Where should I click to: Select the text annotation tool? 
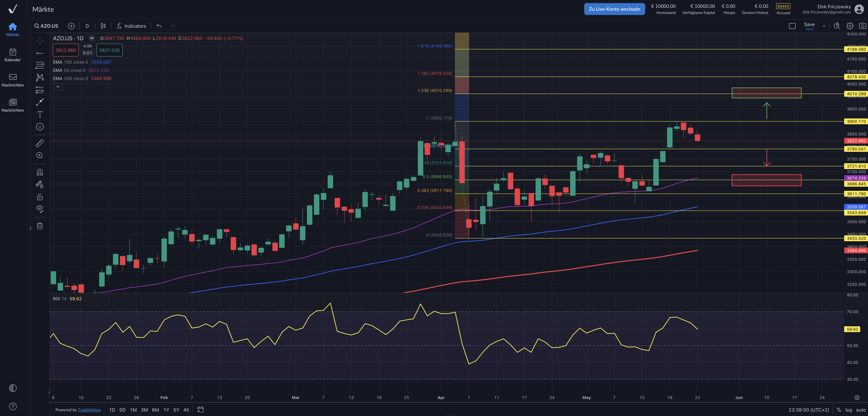pyautogui.click(x=40, y=115)
